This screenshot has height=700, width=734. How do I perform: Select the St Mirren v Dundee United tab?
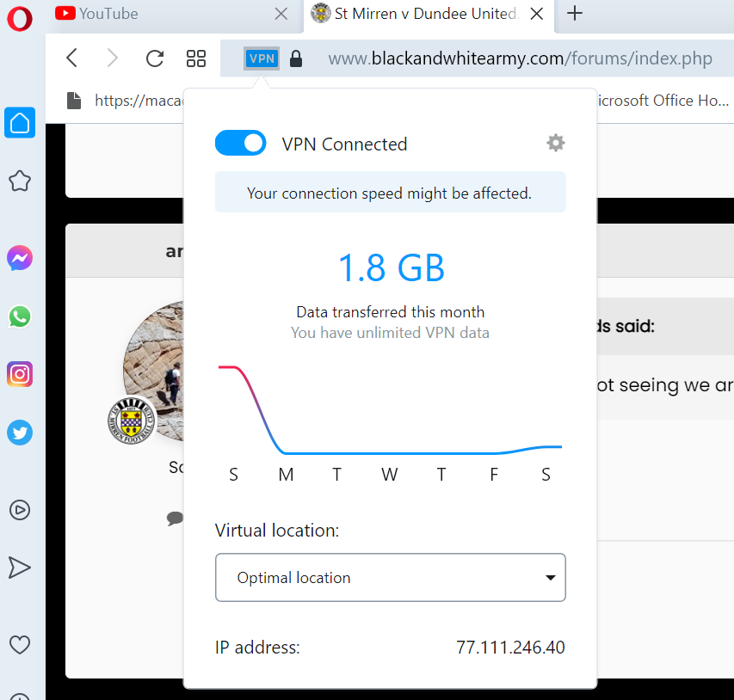(x=429, y=14)
